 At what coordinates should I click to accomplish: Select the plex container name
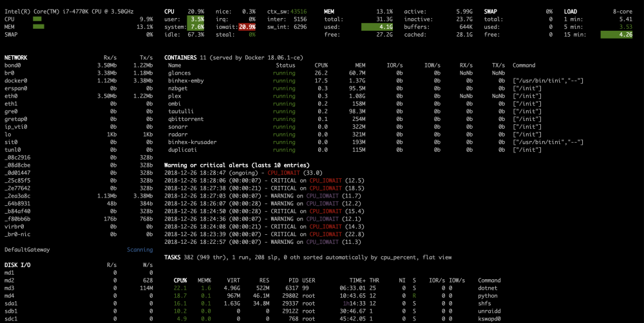coord(175,96)
